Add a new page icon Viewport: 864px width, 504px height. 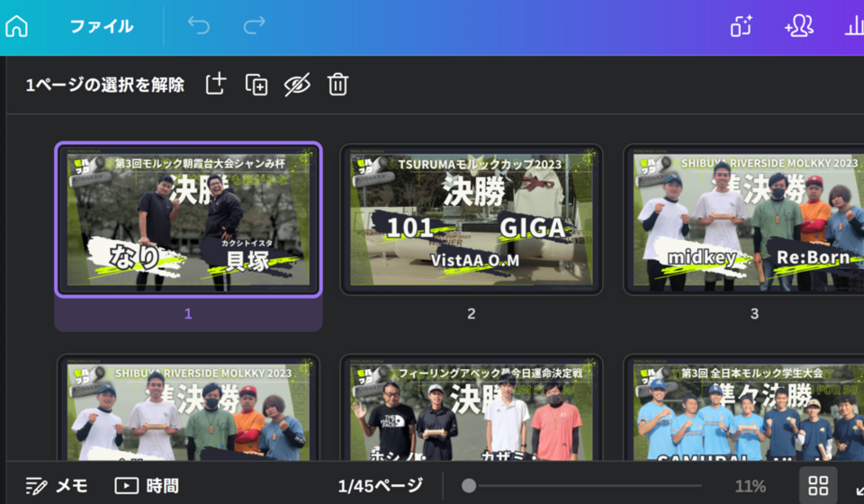(x=215, y=85)
